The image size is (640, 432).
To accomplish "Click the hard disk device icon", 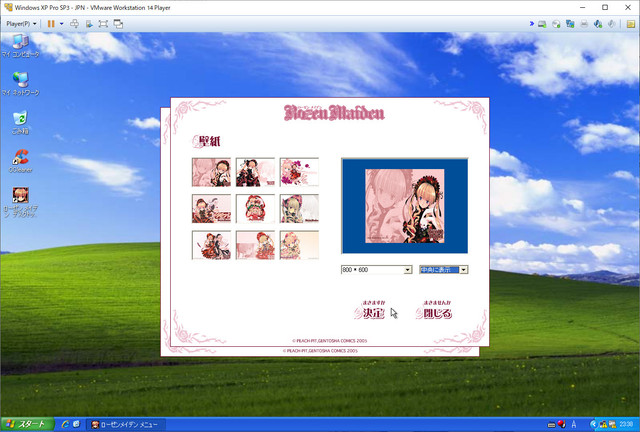I will 542,24.
